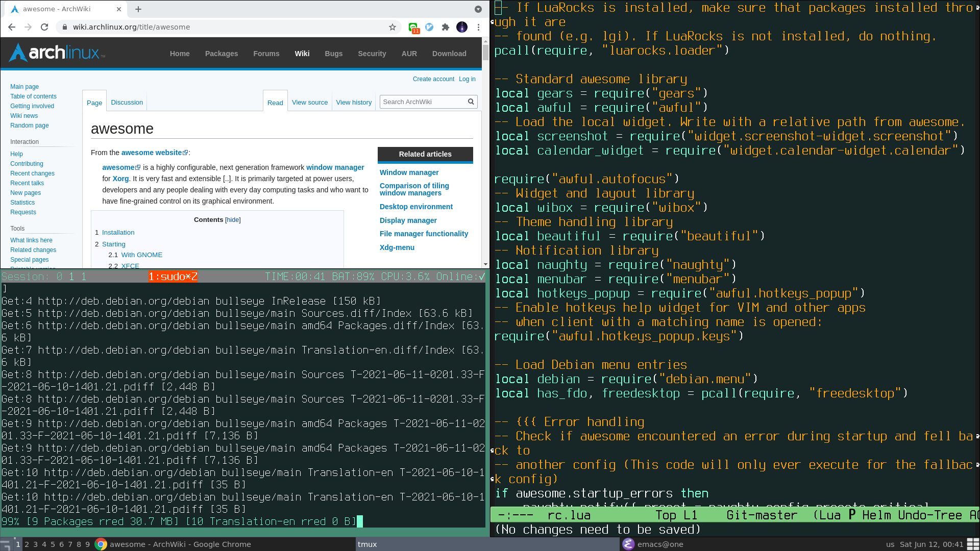Switch to the Discussion tab
Screen dimensions: 980x551
(127, 103)
